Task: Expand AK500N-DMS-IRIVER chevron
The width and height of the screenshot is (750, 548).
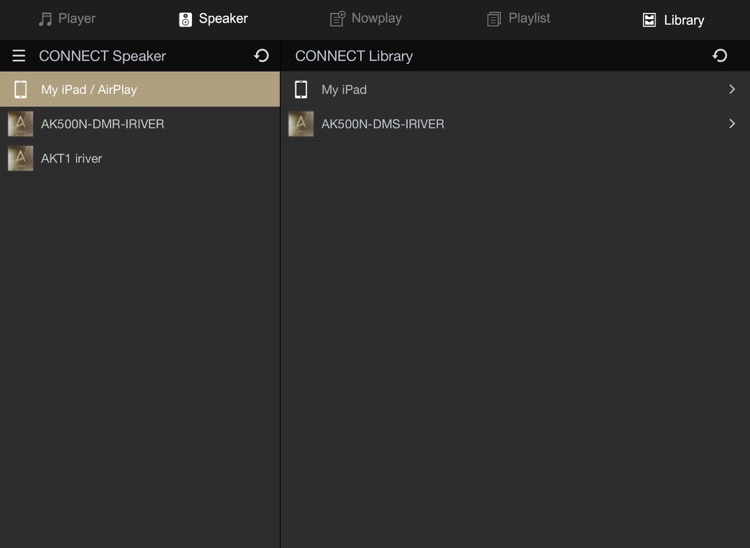Action: tap(732, 124)
